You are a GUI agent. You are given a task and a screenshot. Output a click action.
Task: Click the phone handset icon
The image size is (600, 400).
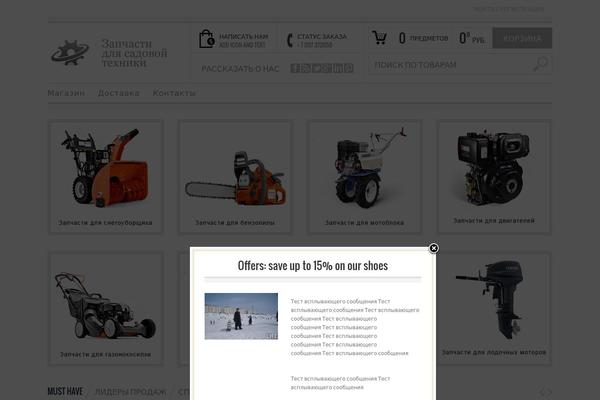click(290, 40)
